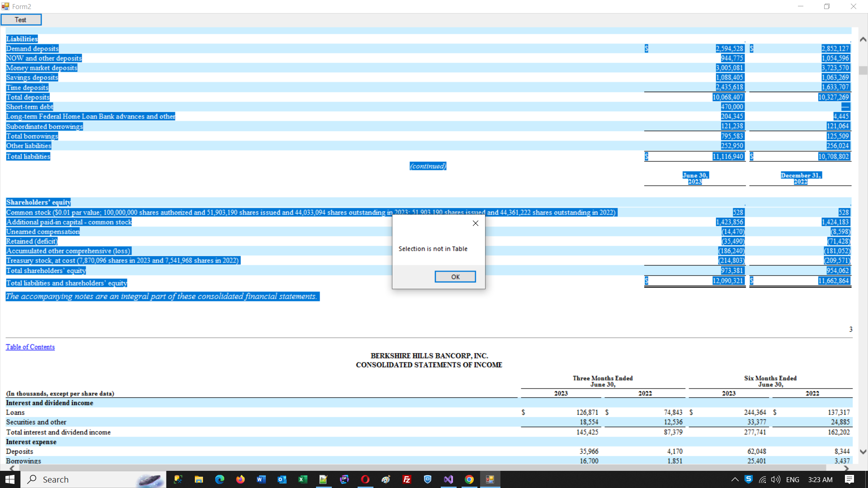Viewport: 868px width, 488px height.
Task: Open Wi-Fi network settings in the tray
Action: [762, 479]
